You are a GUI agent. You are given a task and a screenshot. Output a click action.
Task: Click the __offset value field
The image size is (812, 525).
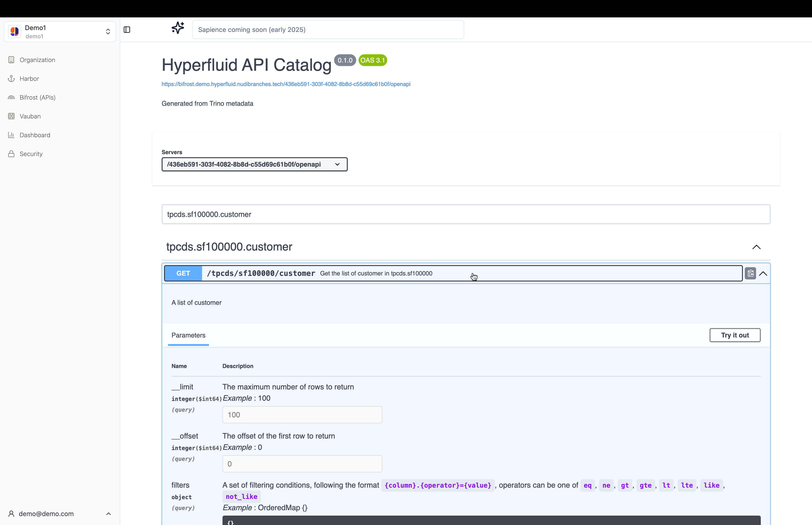point(302,464)
